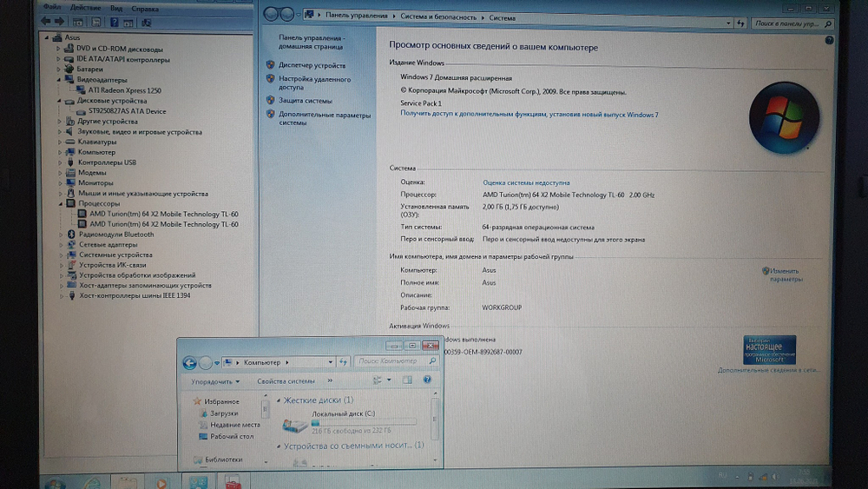Click Система и безопасность breadcrumb
Image resolution: width=868 pixels, height=489 pixels.
click(x=437, y=17)
